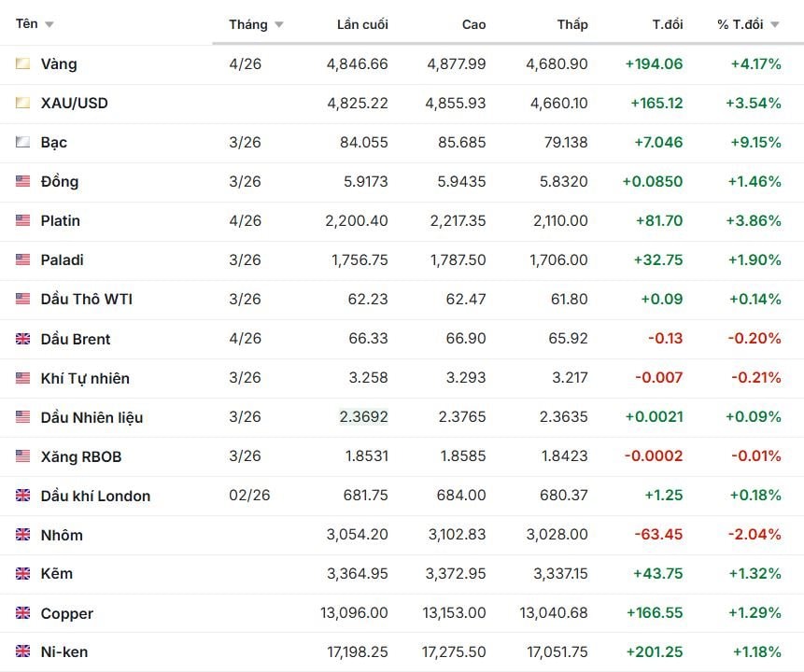Click the UK flag beside Nhôm

tap(22, 535)
